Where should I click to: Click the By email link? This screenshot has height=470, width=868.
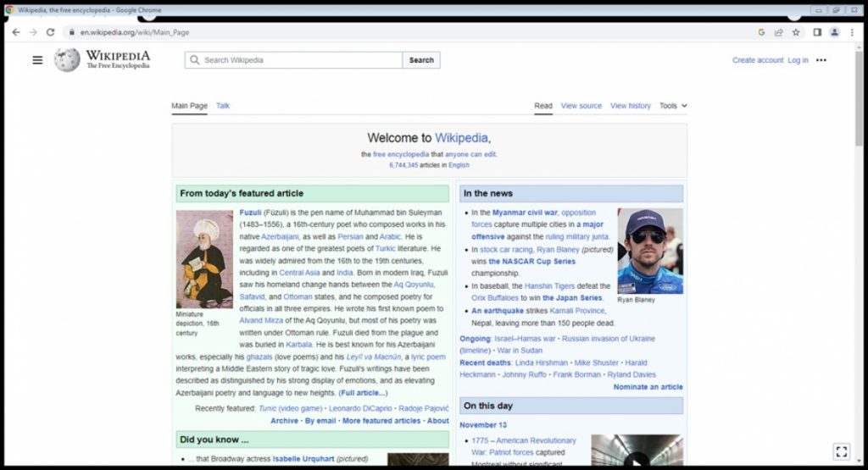(x=320, y=421)
